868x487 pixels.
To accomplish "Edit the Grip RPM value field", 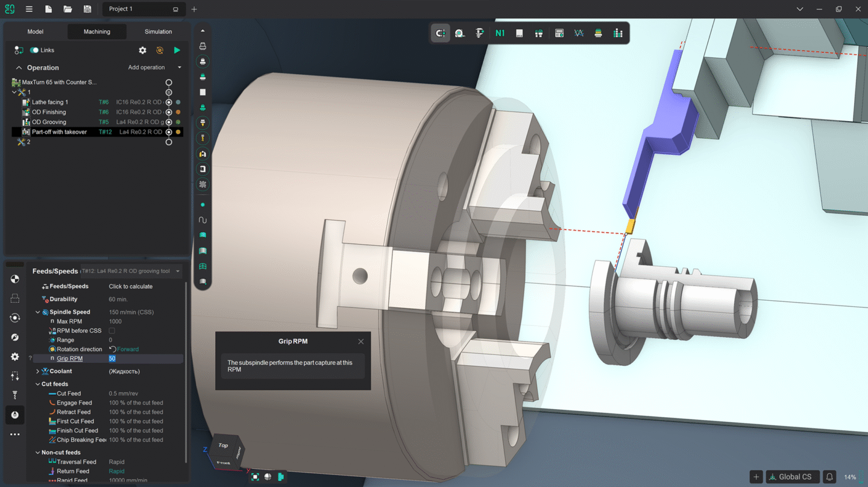I will coord(145,358).
